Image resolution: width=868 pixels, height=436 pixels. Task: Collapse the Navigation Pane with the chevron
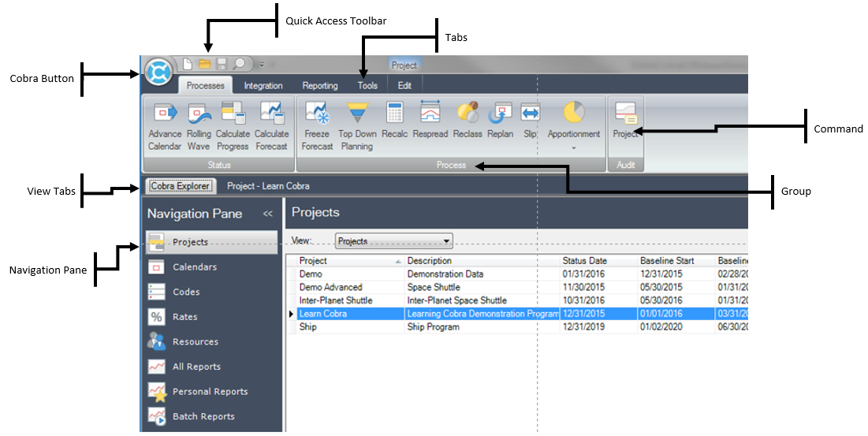pos(267,214)
